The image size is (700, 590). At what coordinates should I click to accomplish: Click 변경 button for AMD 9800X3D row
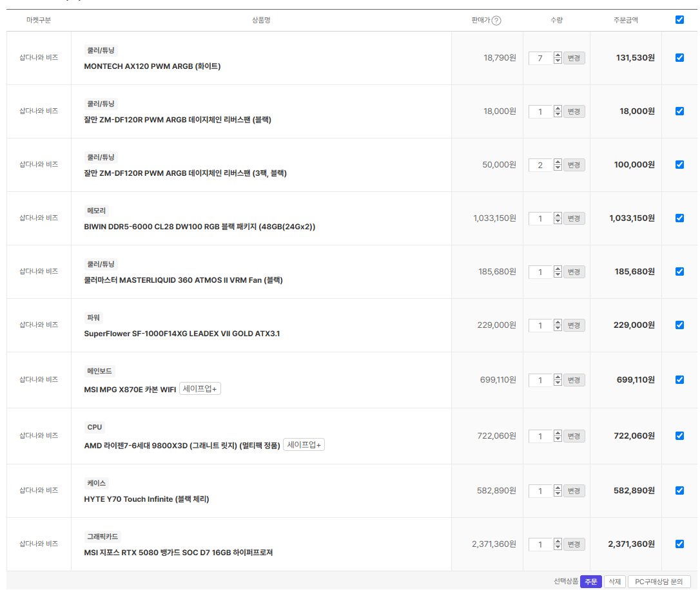click(x=574, y=436)
